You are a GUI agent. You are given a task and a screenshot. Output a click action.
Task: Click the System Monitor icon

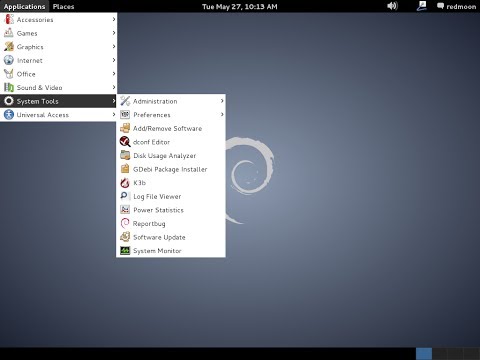click(x=125, y=250)
